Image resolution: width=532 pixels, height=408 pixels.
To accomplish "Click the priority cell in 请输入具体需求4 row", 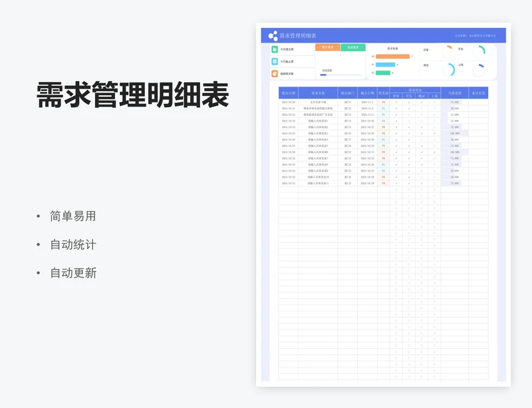I will (384, 140).
